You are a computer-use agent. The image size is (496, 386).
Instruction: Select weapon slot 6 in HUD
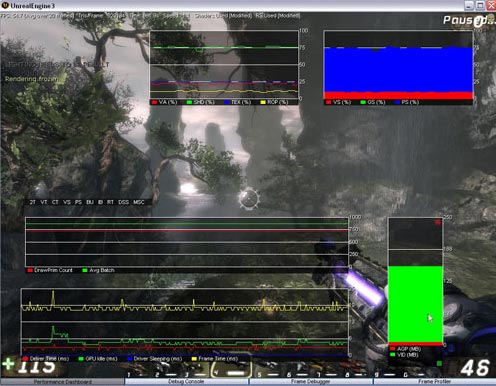click(298, 370)
